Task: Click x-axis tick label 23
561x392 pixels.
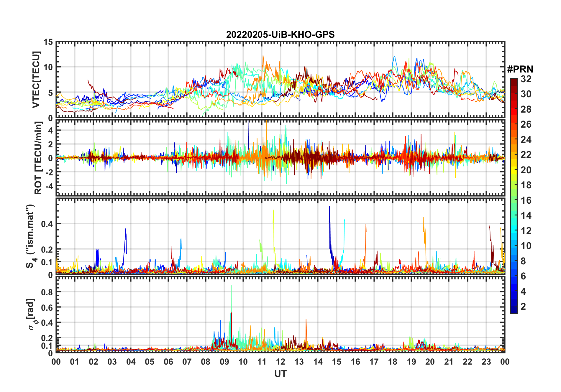Action: tap(486, 362)
